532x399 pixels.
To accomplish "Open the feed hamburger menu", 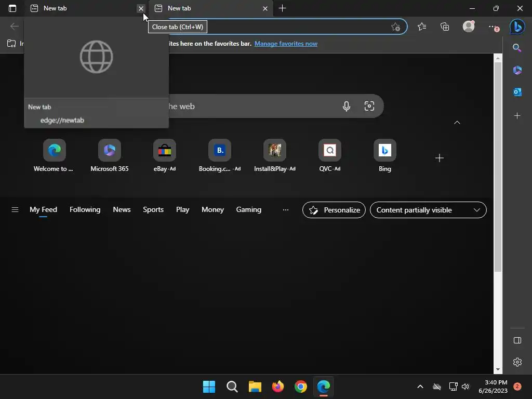I will pos(15,210).
